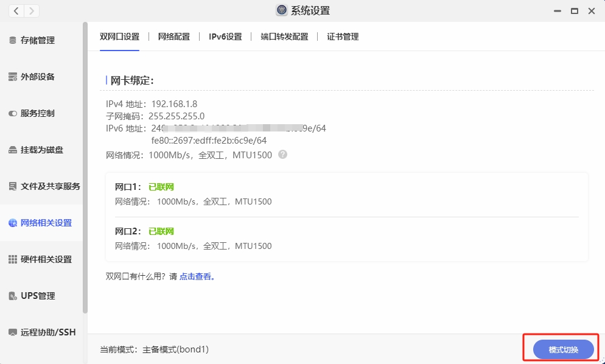Click the file and sharing services icon

click(x=13, y=186)
